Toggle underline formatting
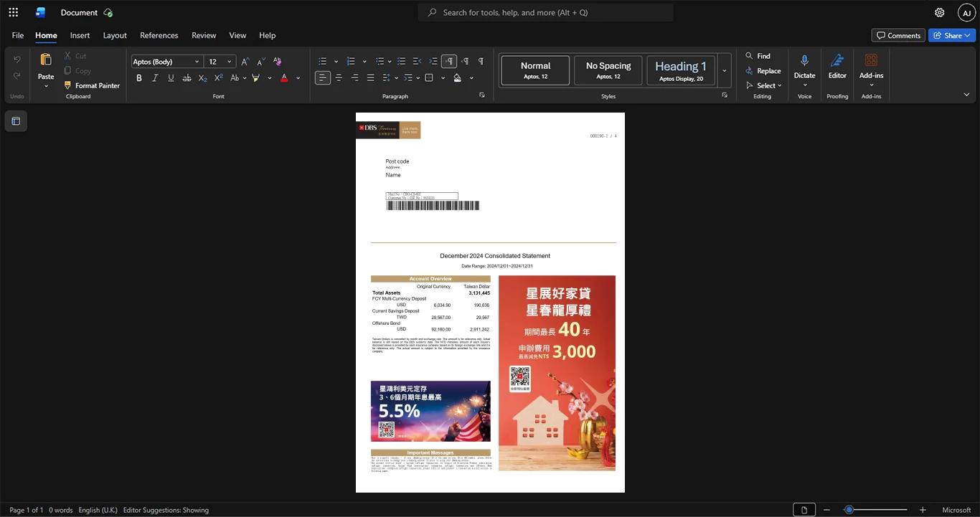The image size is (980, 517). point(171,77)
